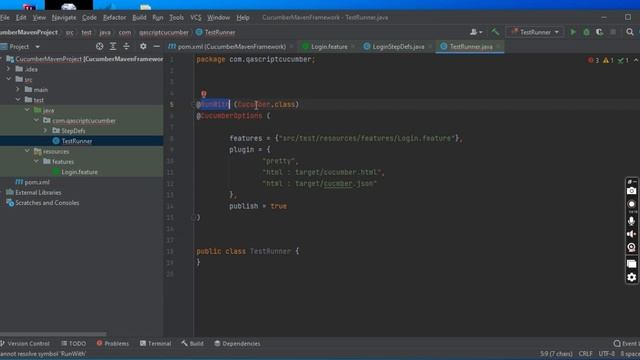This screenshot has height=360, width=640.
Task: Click the folder icon in recorder bar
Action: click(x=631, y=264)
